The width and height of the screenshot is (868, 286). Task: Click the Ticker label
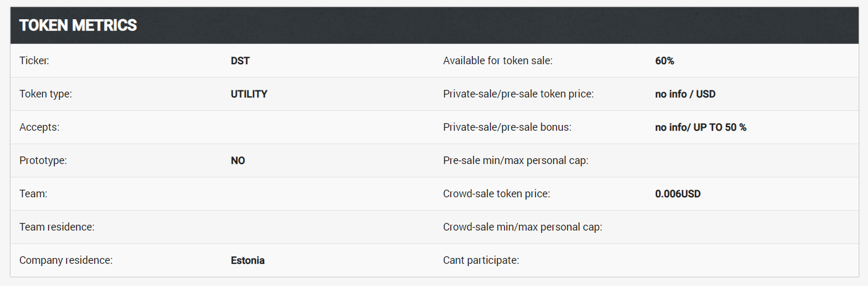tap(34, 61)
